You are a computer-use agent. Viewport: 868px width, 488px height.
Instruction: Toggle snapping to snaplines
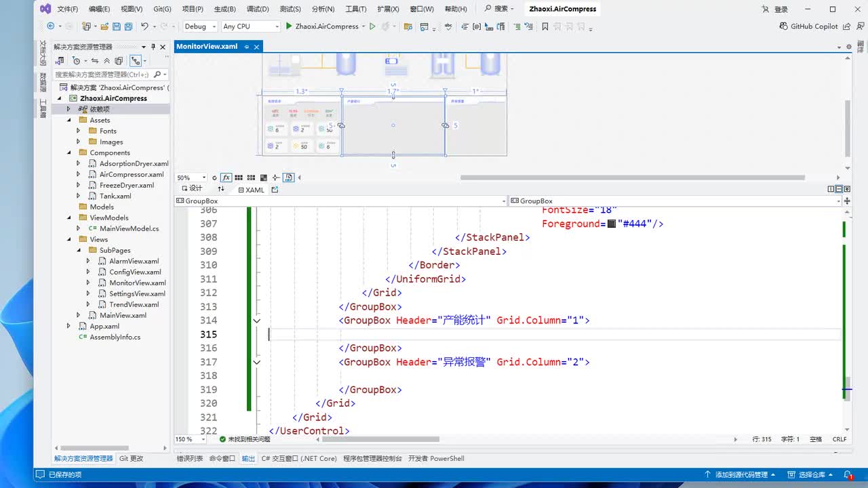tap(275, 178)
